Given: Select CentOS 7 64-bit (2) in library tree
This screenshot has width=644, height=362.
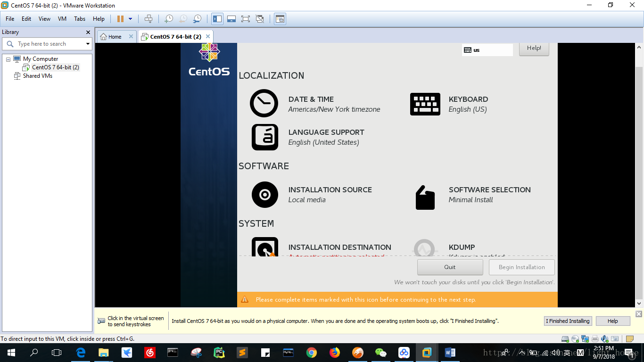Looking at the screenshot, I should [56, 67].
